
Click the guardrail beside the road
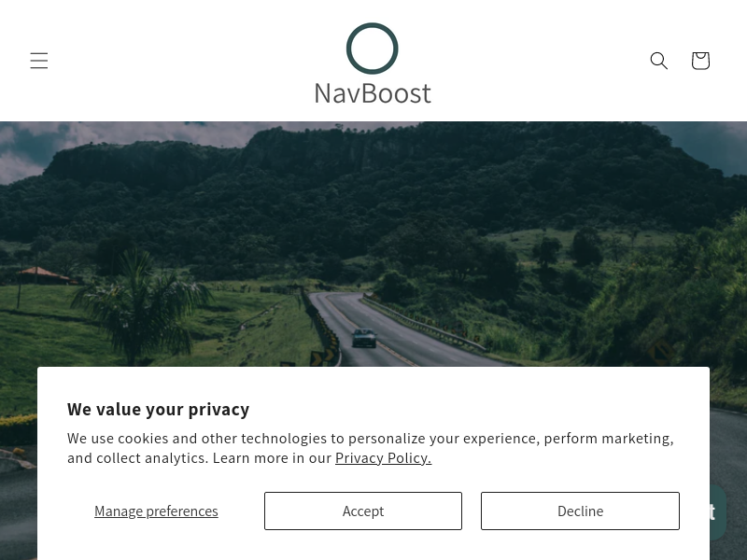(x=424, y=324)
